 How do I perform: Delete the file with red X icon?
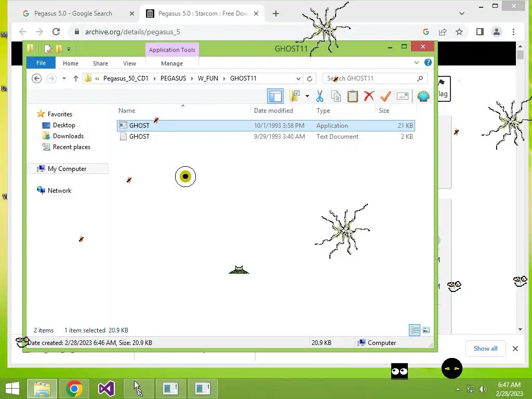point(369,96)
